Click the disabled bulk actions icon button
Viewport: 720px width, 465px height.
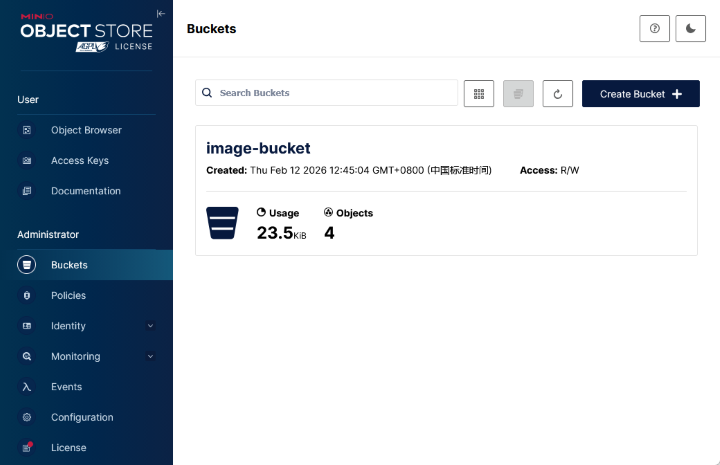[518, 93]
